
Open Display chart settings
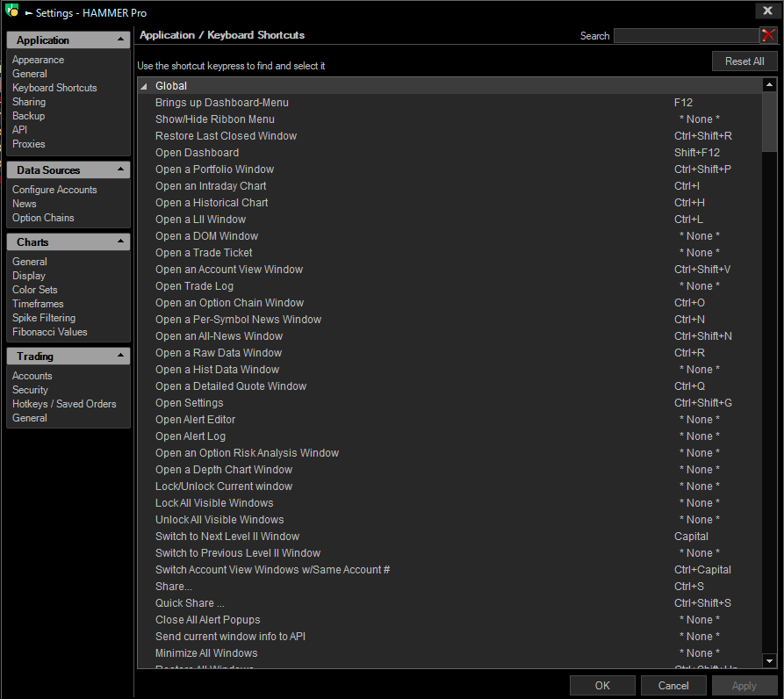[28, 276]
